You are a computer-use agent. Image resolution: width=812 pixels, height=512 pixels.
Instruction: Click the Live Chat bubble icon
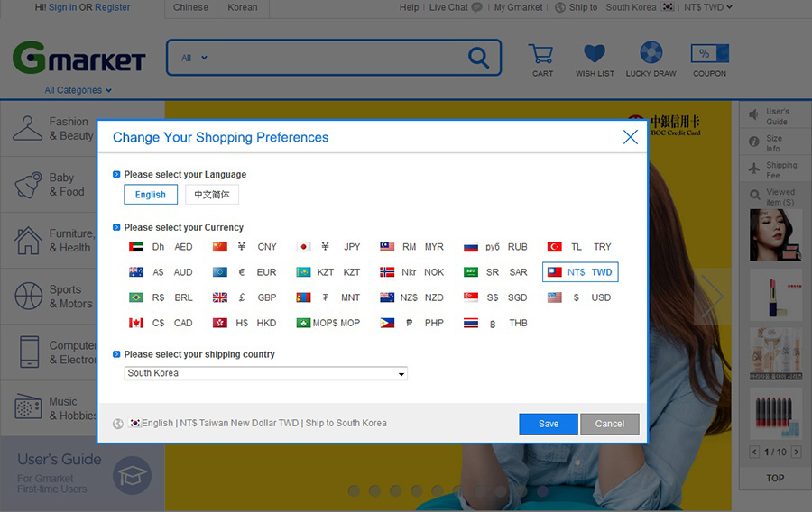tap(477, 7)
